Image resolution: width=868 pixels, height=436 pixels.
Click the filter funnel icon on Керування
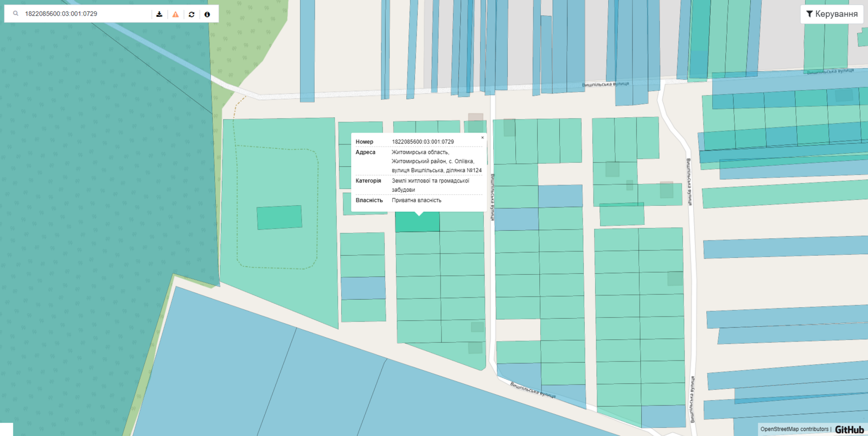pyautogui.click(x=809, y=14)
